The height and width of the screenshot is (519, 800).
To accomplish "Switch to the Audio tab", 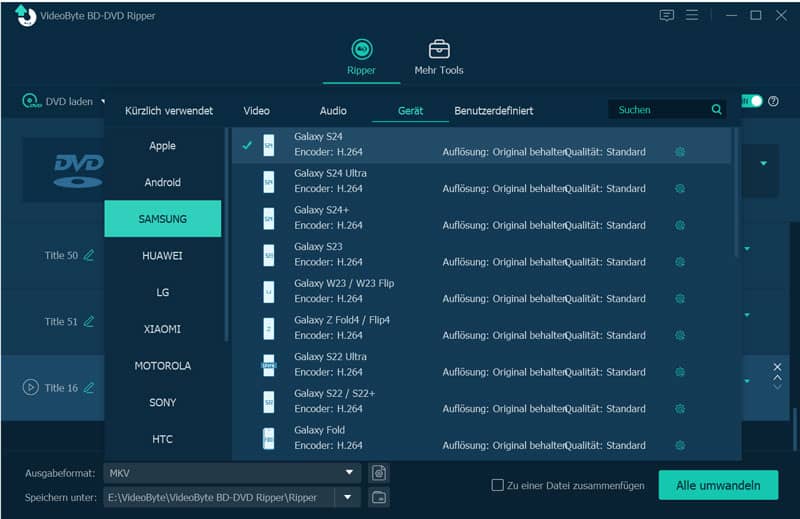I will click(x=333, y=111).
